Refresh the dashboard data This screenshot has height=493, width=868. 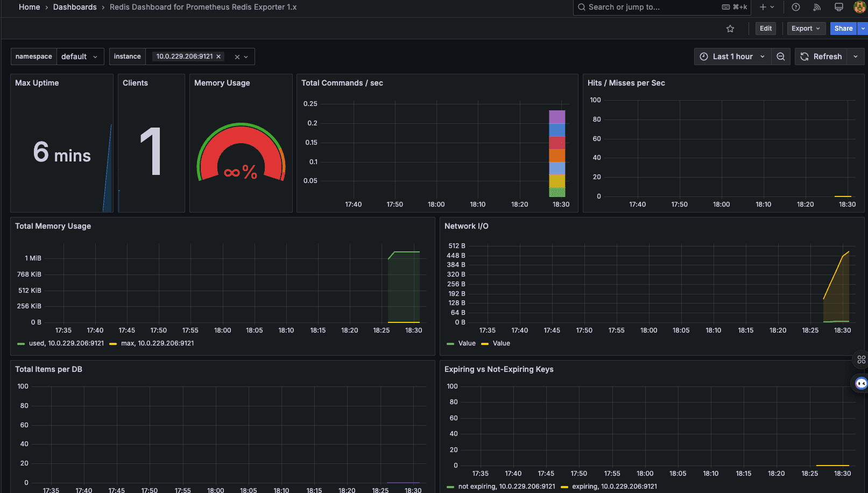click(822, 56)
